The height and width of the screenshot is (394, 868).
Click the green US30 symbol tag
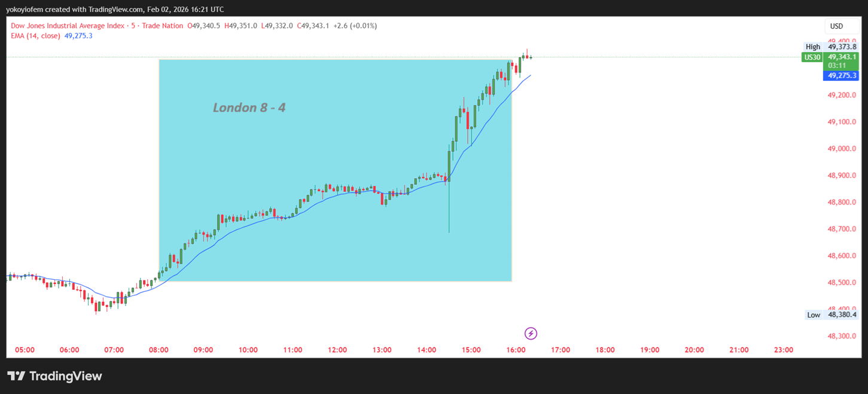click(x=812, y=57)
